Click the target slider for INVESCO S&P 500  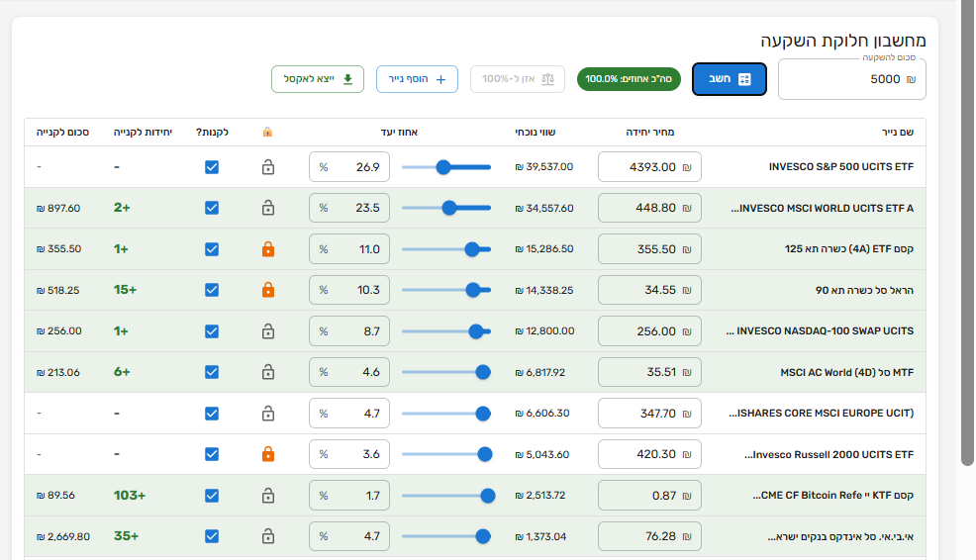(445, 167)
